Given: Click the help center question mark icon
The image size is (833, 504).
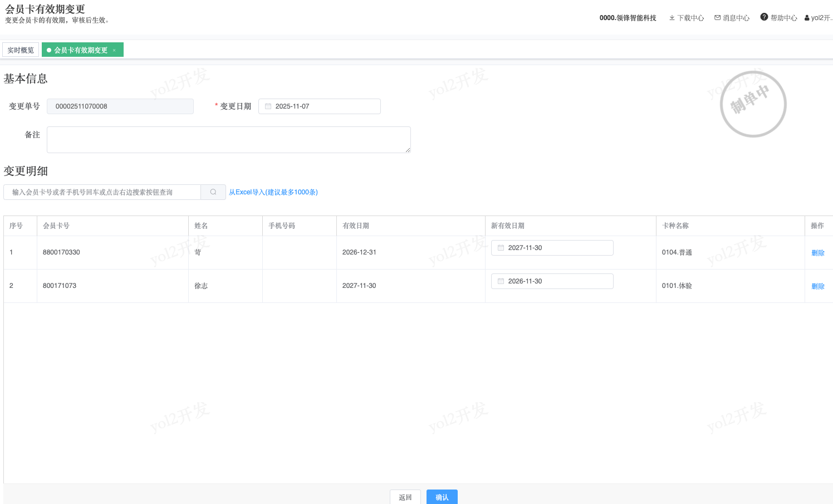Looking at the screenshot, I should point(764,17).
